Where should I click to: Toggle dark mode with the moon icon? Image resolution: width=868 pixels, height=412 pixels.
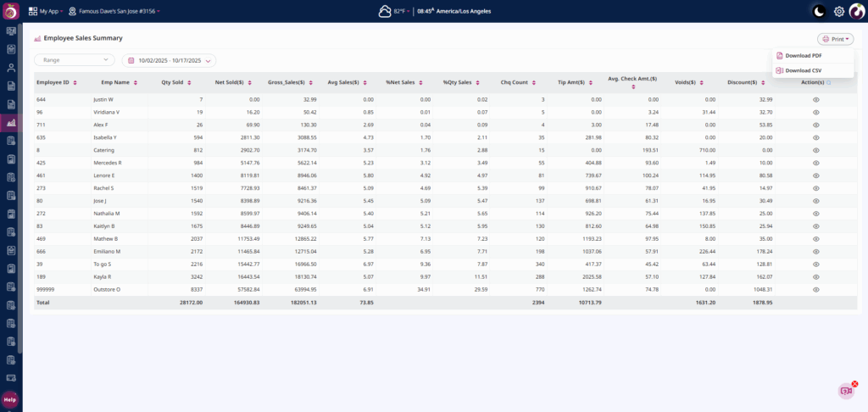tap(819, 11)
